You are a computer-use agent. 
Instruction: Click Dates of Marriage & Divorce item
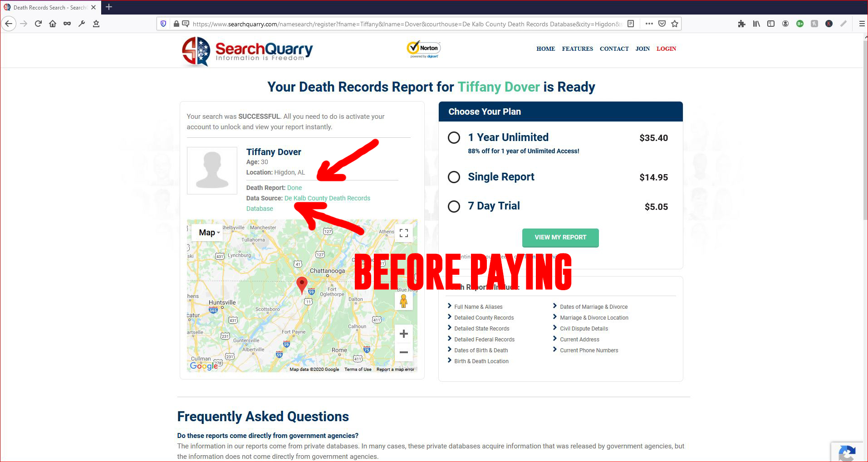[x=593, y=307]
